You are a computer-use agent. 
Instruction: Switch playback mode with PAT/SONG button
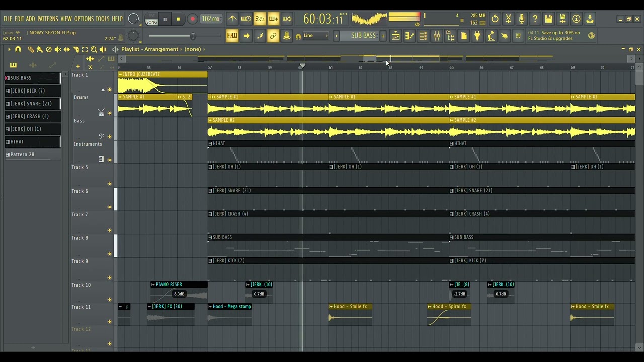coord(151,20)
